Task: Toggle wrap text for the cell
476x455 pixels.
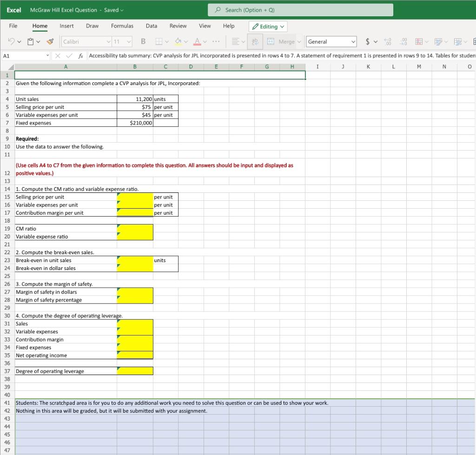Action: [255, 41]
